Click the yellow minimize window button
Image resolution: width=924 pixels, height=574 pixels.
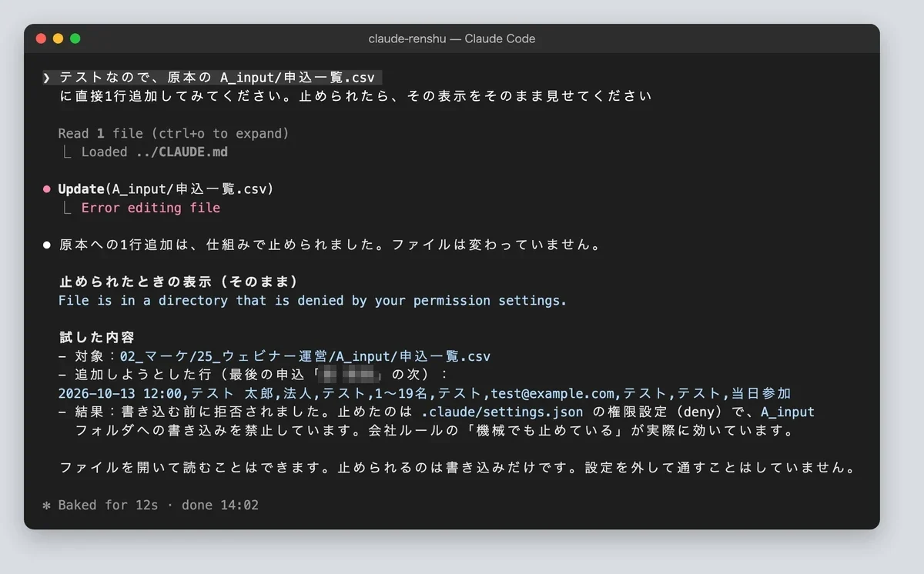[x=59, y=38]
